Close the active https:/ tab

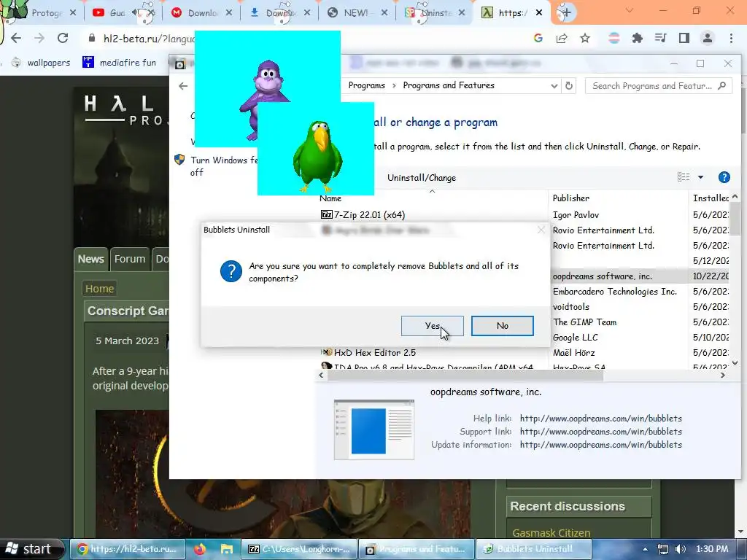539,13
